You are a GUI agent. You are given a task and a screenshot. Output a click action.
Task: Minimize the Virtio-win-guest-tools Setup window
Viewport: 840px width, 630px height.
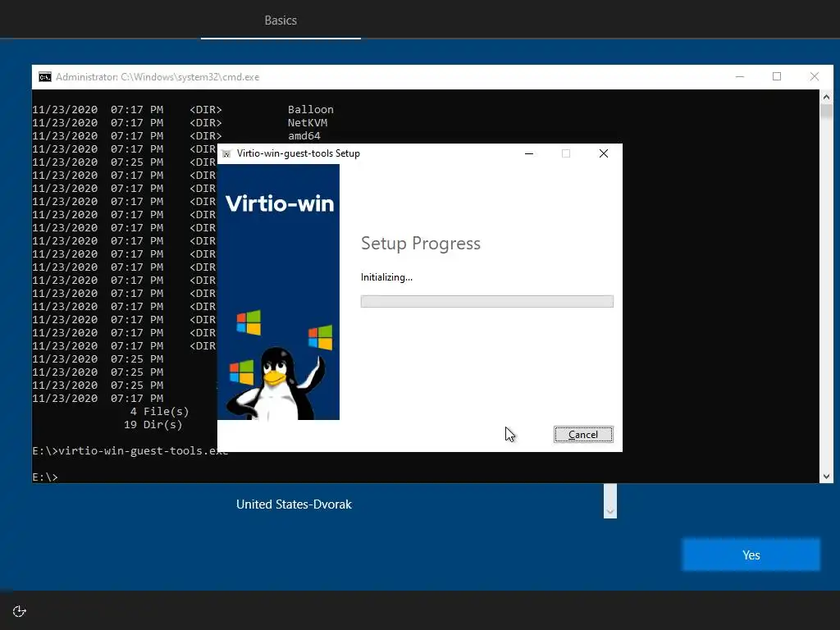[x=529, y=153]
